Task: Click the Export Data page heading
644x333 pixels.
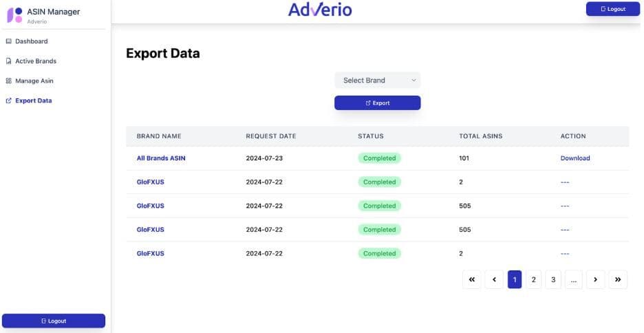Action: tap(162, 54)
